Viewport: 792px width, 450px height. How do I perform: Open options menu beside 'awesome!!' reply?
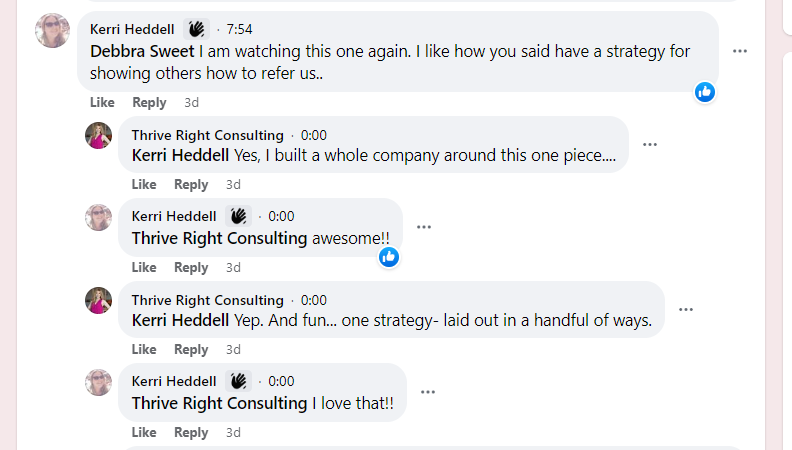424,227
